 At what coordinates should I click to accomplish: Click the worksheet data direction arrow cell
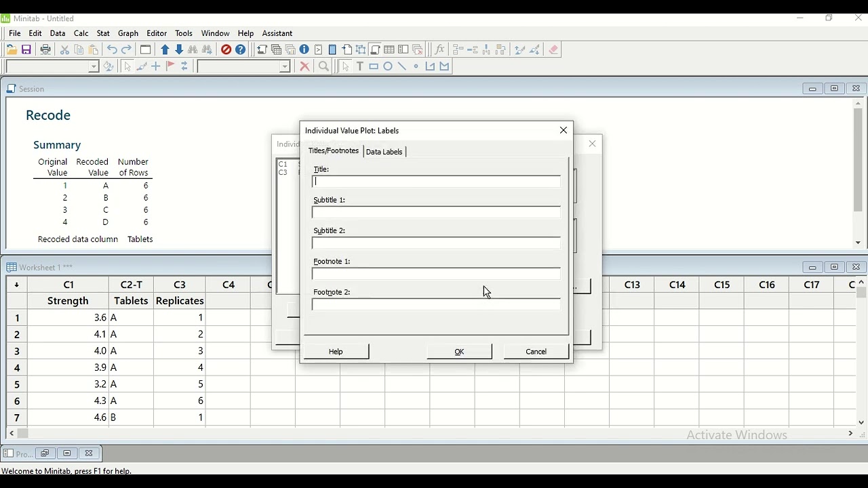[x=16, y=285]
